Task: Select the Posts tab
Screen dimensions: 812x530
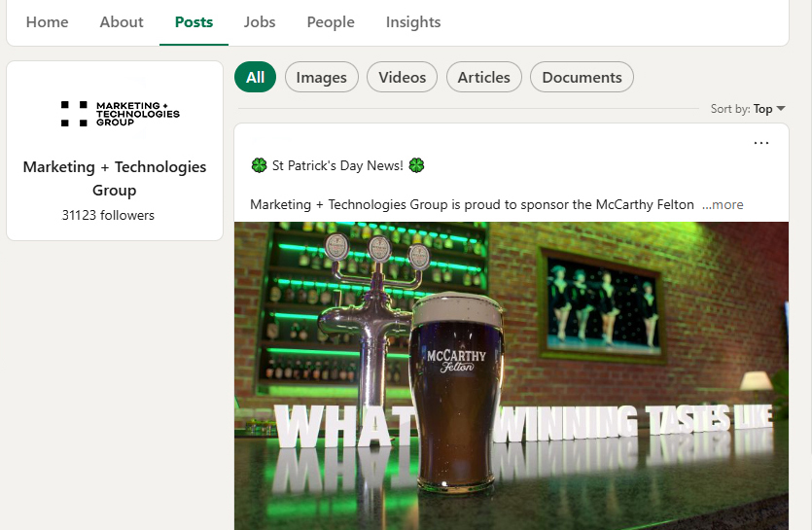Action: [x=194, y=22]
